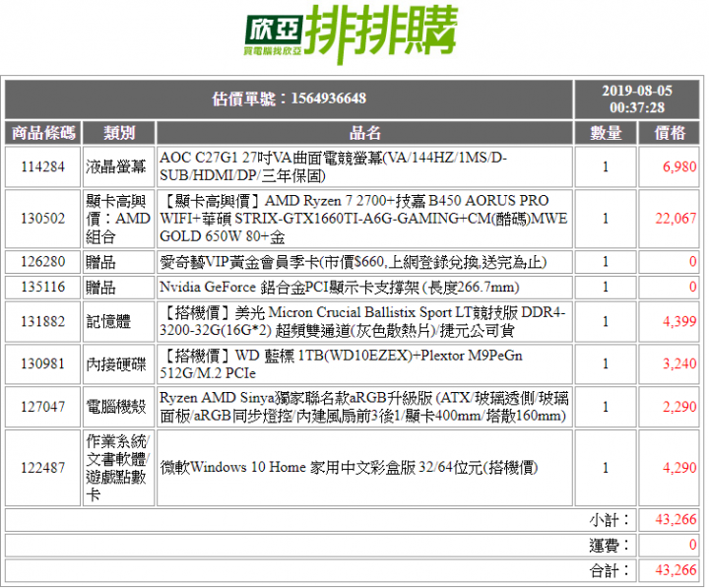Screen dimensions: 709x588
Task: Select barcode 135116
Action: coord(43,288)
